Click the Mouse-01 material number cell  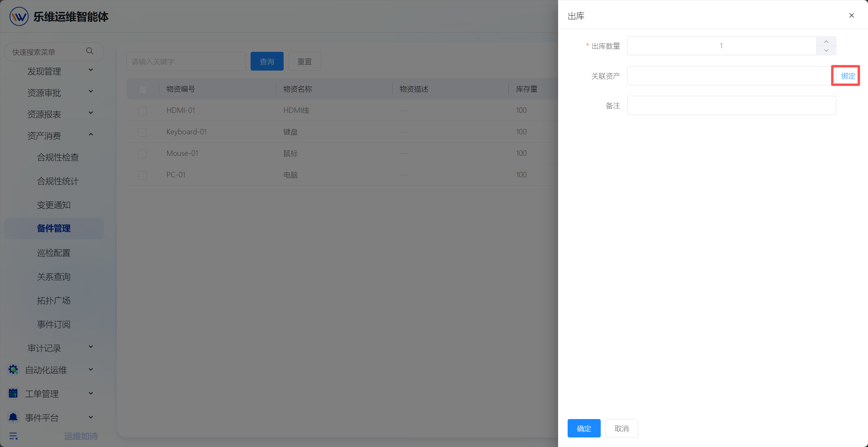click(182, 153)
